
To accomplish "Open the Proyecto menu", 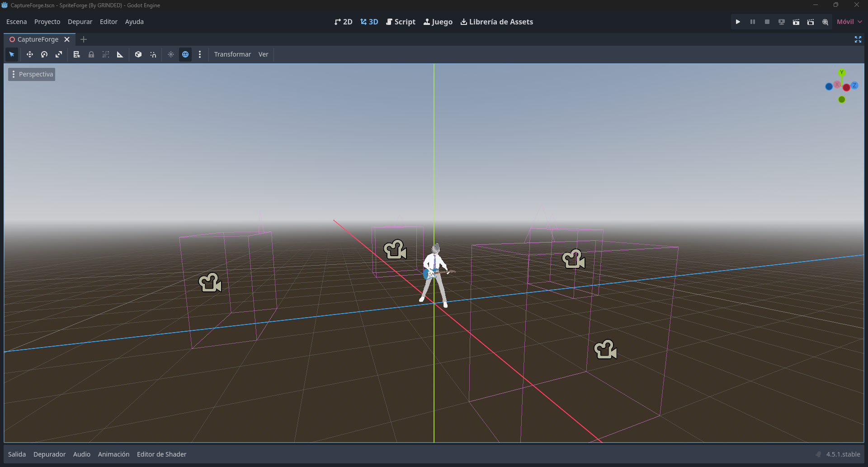I will (47, 22).
